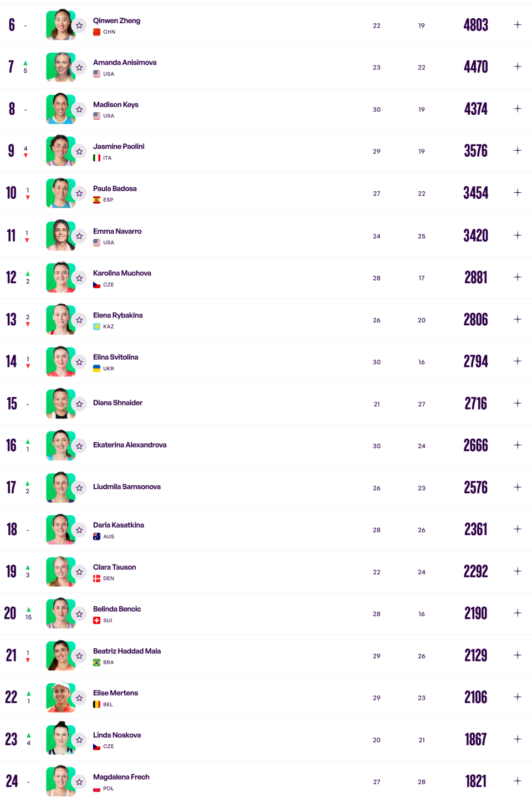
Task: Click the star icon by Elena Rybakina
Action: tap(79, 320)
